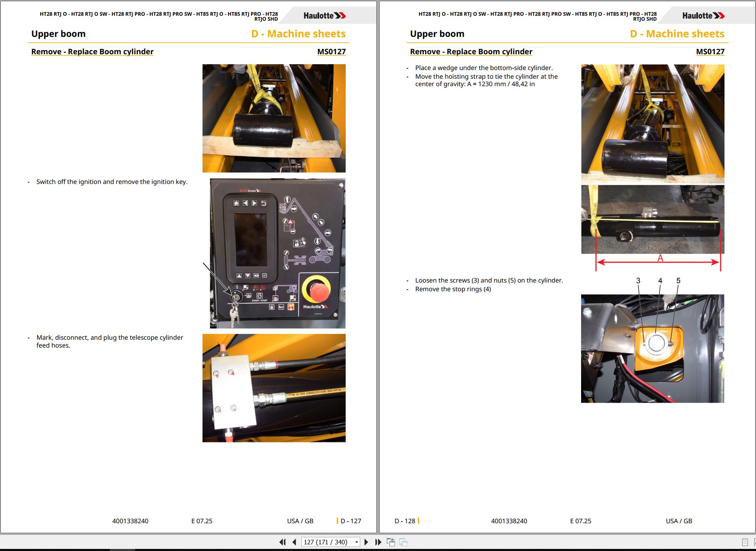Viewport: 756px width, 551px height.
Task: Click the cylinder dimension A diagram
Action: click(653, 228)
